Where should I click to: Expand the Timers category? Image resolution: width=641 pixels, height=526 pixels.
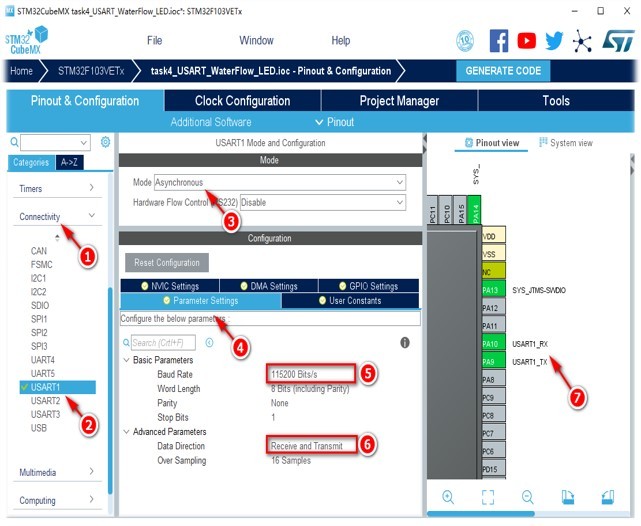click(x=57, y=188)
